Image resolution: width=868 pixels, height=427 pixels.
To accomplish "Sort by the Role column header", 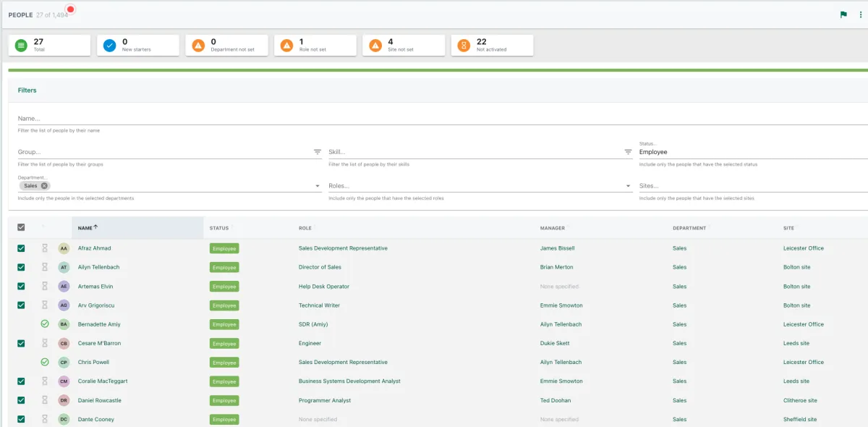I will coord(305,228).
